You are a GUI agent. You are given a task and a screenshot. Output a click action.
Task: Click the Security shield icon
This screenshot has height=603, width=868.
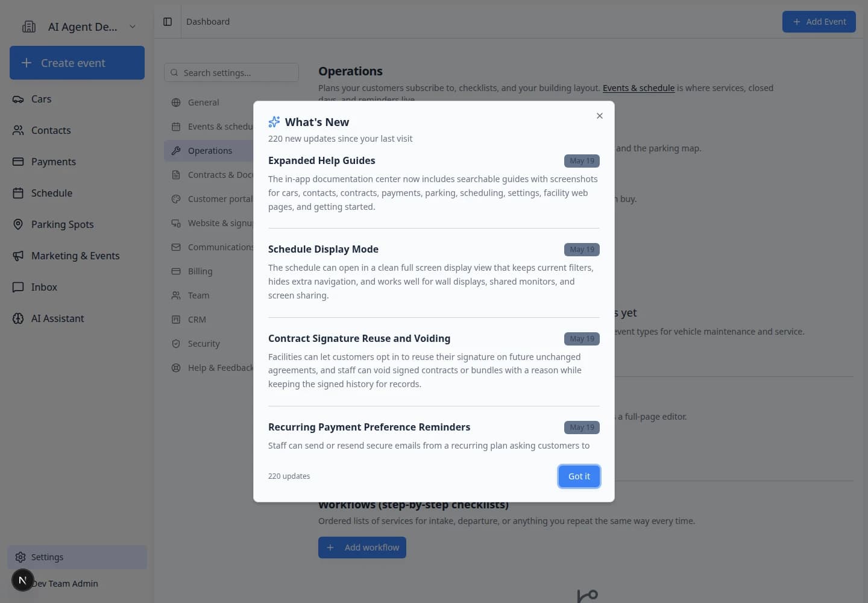pyautogui.click(x=176, y=344)
